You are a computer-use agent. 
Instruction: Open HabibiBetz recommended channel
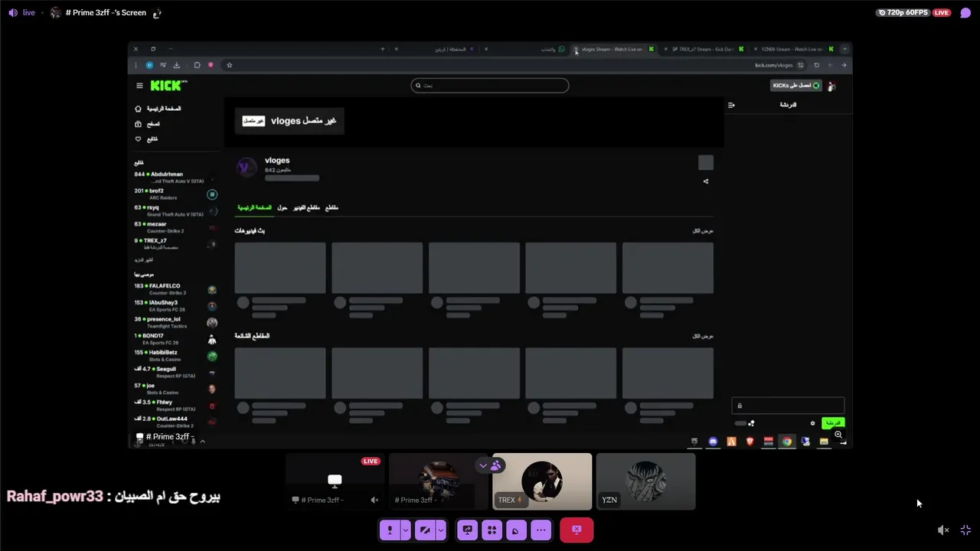[x=175, y=356]
